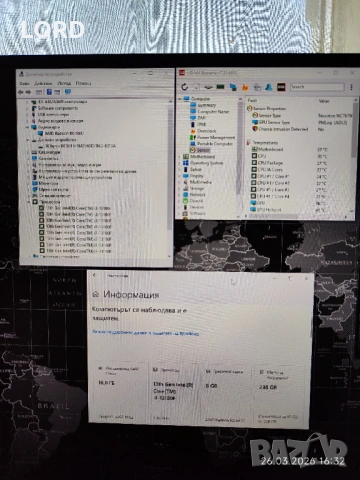This screenshot has width=360, height=480.
Task: Collapse display adapters node above AMD Radeon
Action: (x=27, y=127)
